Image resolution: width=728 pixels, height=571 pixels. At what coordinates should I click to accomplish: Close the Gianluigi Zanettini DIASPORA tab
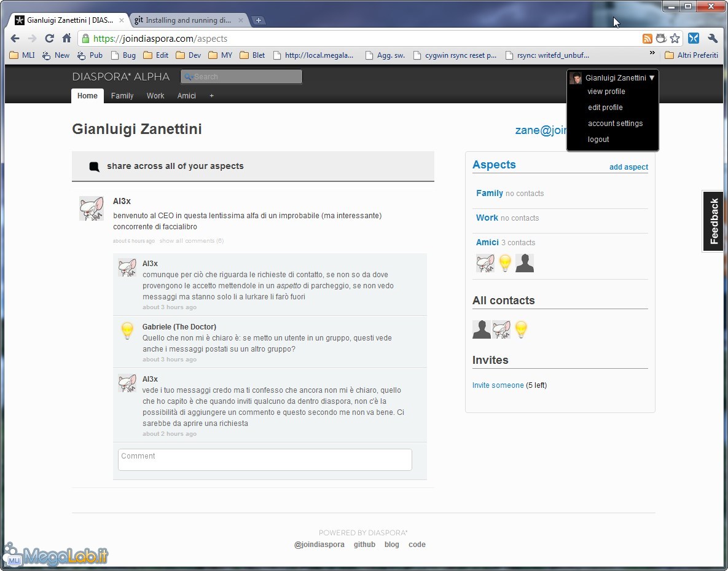point(122,20)
